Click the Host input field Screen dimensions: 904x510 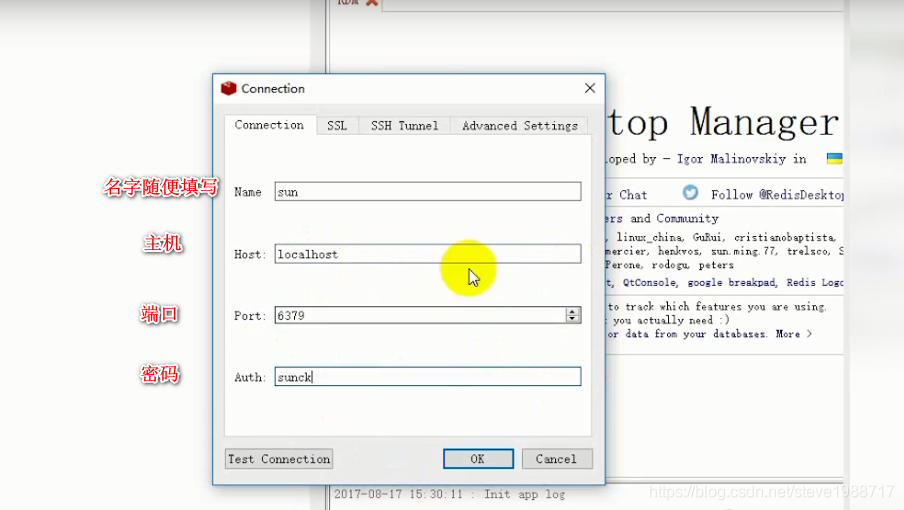pos(428,254)
